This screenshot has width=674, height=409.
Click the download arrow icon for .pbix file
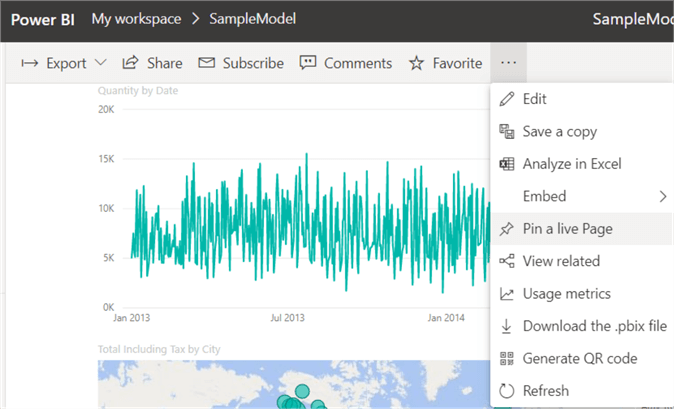point(506,326)
